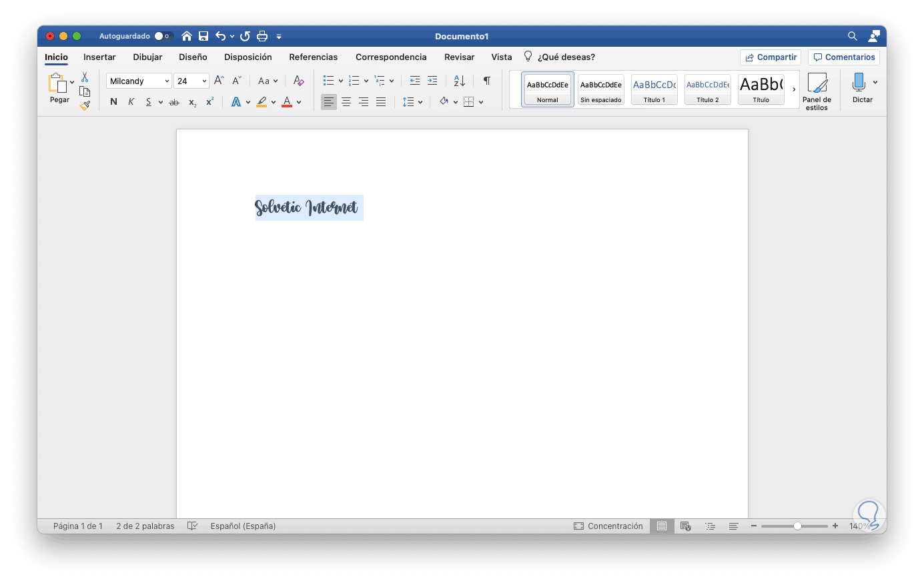
Task: Increase paragraph indent
Action: point(432,81)
